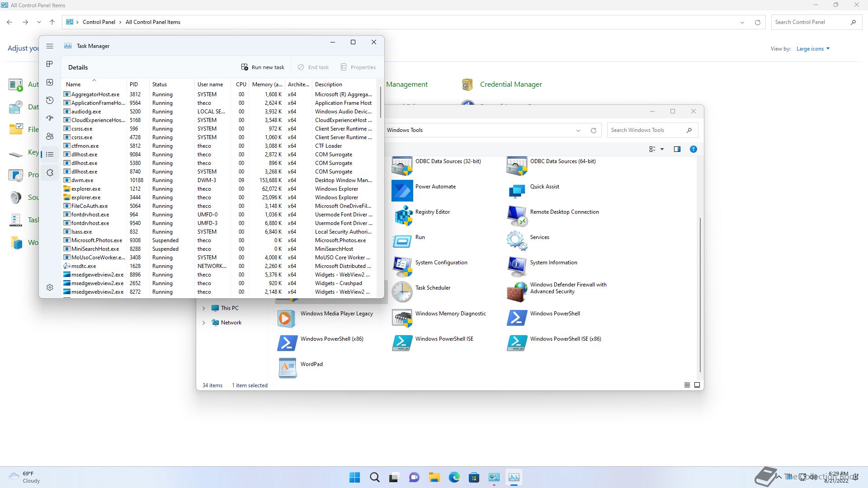Sort processes by Status column header
Viewport: 868px width, 488px height.
tap(172, 84)
